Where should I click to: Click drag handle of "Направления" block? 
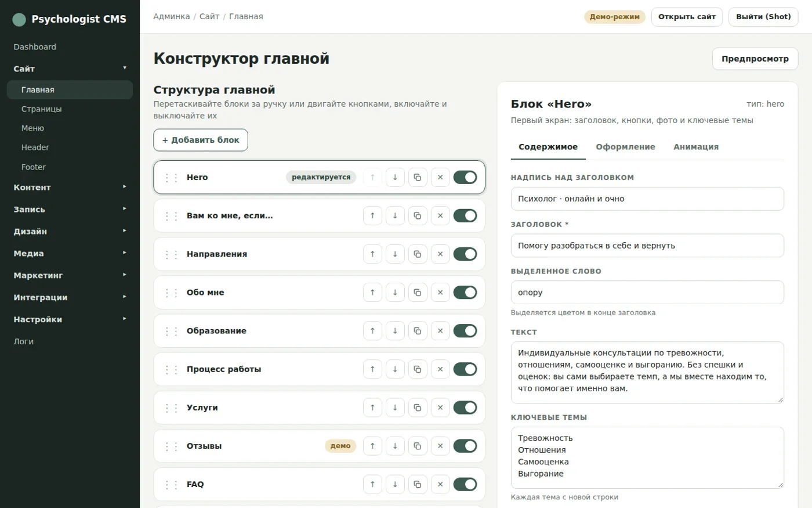pyautogui.click(x=172, y=254)
